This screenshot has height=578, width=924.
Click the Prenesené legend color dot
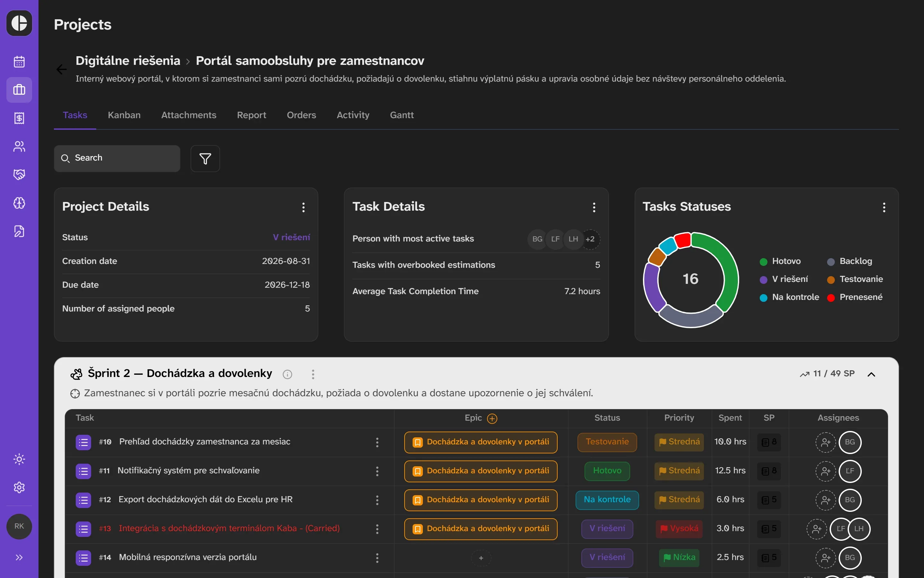830,298
